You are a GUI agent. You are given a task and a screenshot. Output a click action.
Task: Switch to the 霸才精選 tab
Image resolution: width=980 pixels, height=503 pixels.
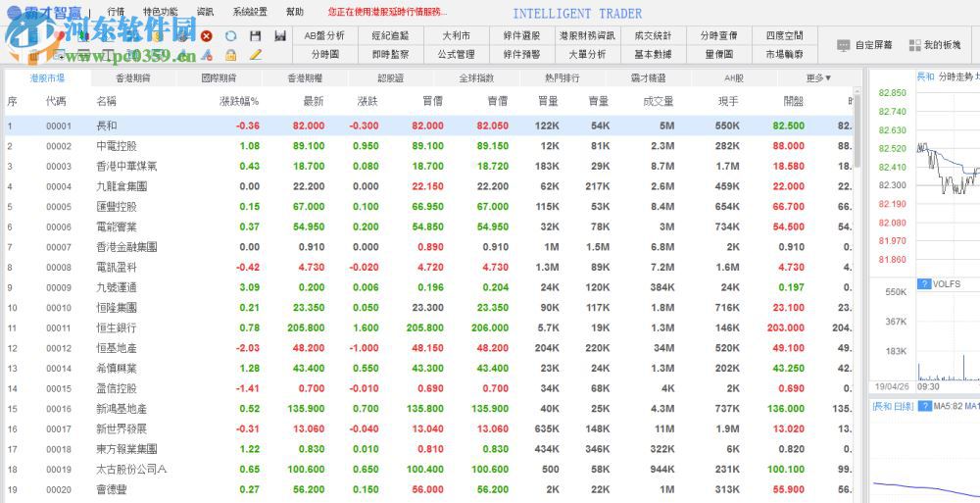coord(648,78)
